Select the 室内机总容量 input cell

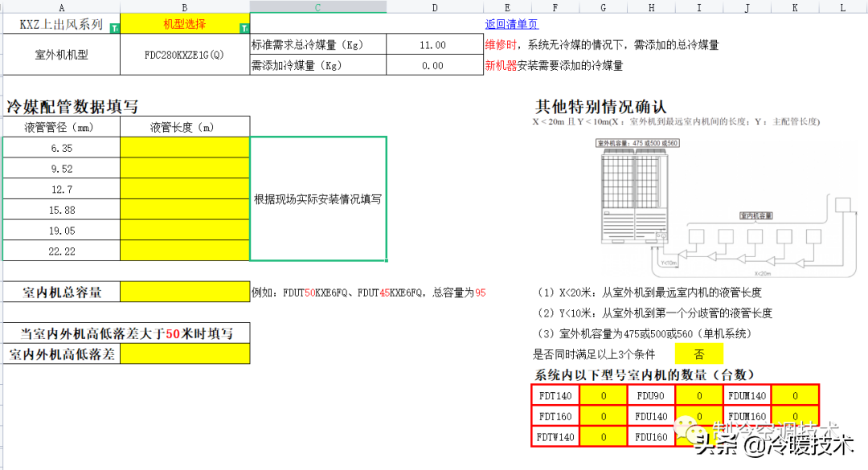pyautogui.click(x=183, y=292)
